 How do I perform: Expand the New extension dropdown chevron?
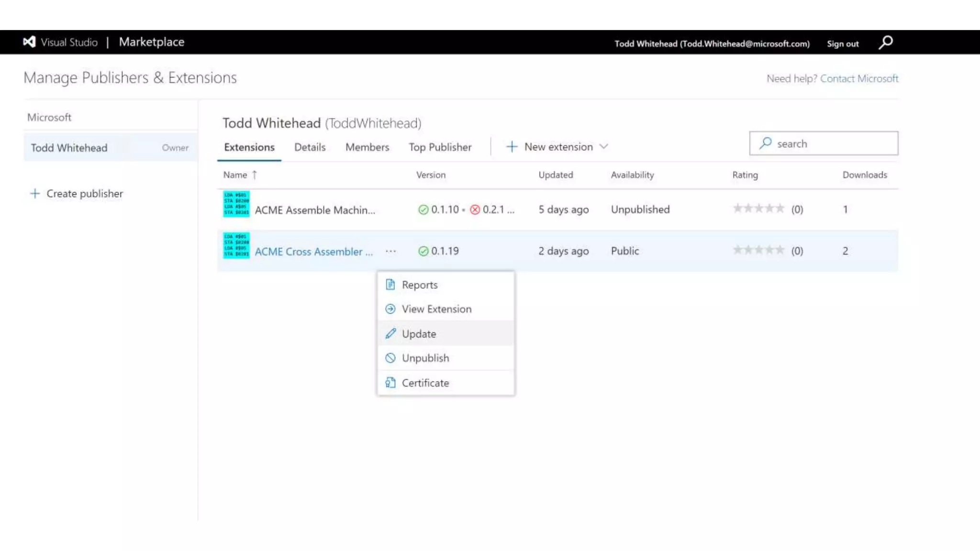604,147
